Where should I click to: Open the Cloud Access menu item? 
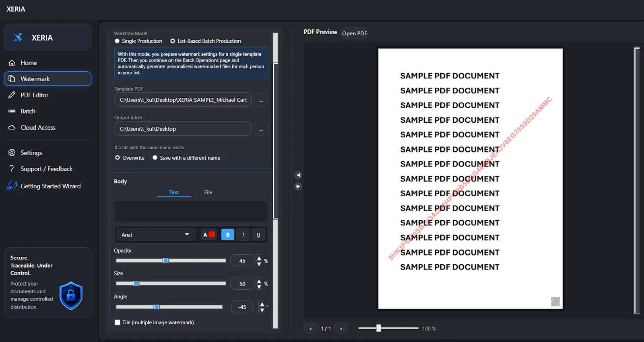(47, 128)
